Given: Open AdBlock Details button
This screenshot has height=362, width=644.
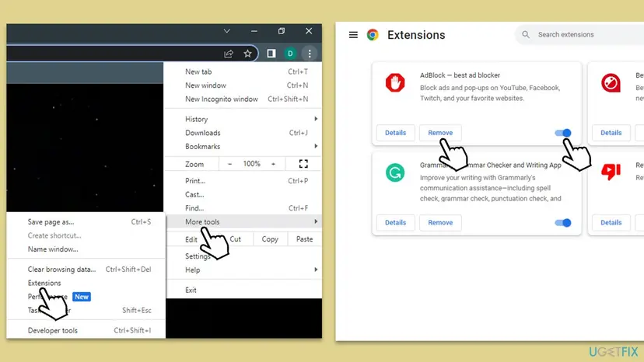Looking at the screenshot, I should (396, 133).
